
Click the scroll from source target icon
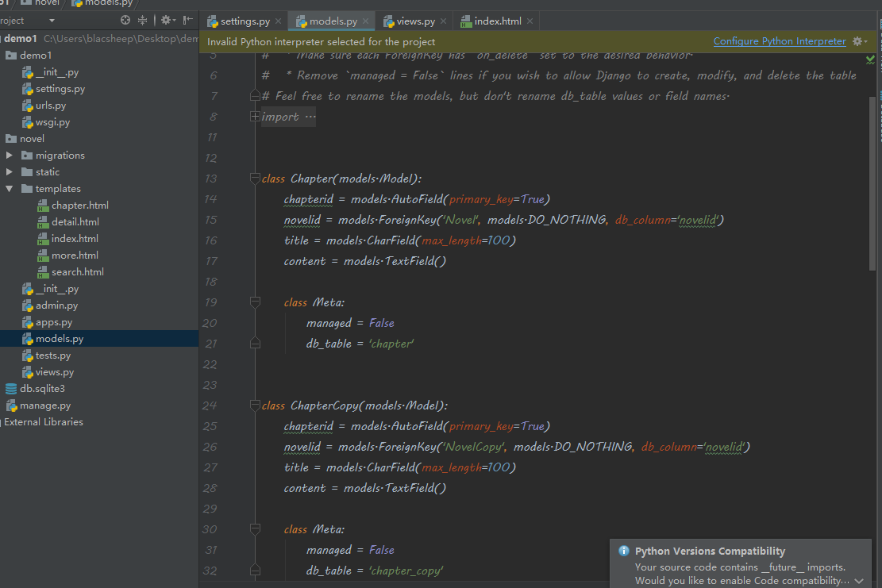point(125,21)
